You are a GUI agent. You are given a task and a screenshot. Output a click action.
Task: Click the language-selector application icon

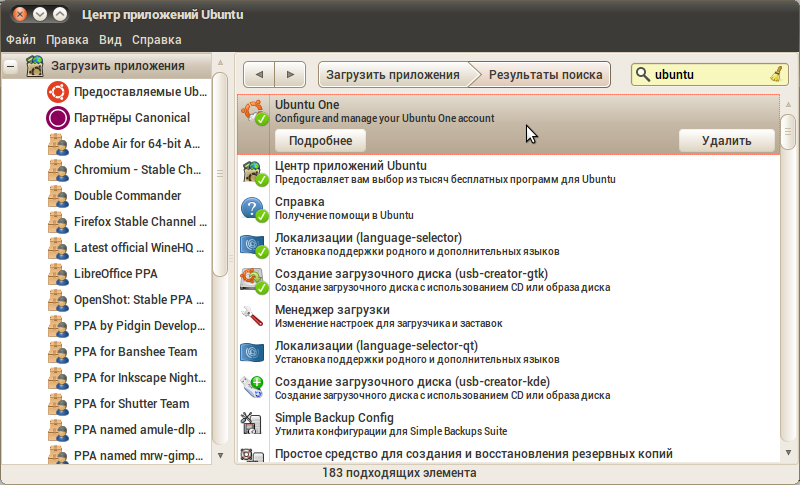254,245
